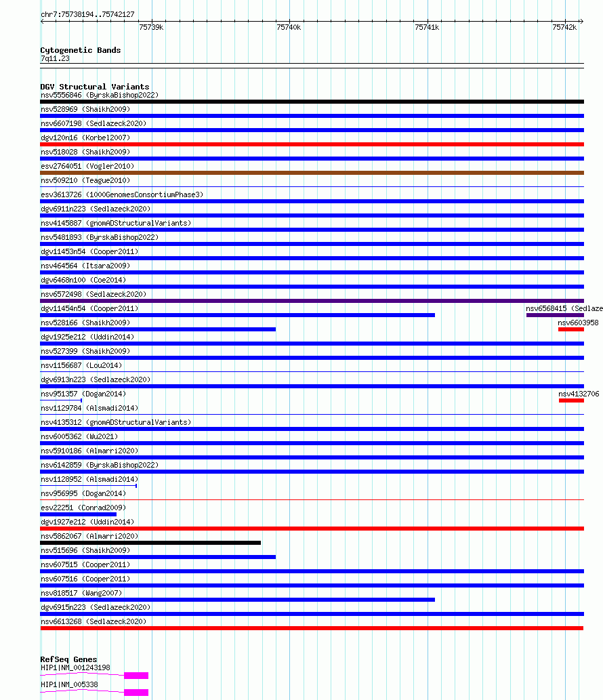The height and width of the screenshot is (700, 603).
Task: Open dgv11453n54 (Cooper2011) variant
Action: [x=89, y=252]
